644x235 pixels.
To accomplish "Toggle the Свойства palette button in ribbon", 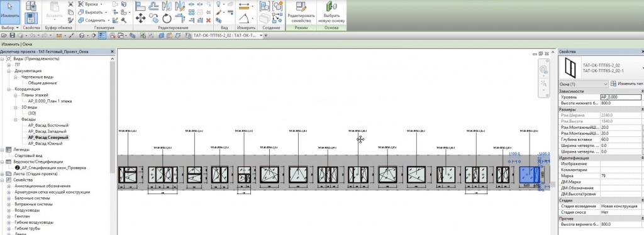I will point(31,13).
